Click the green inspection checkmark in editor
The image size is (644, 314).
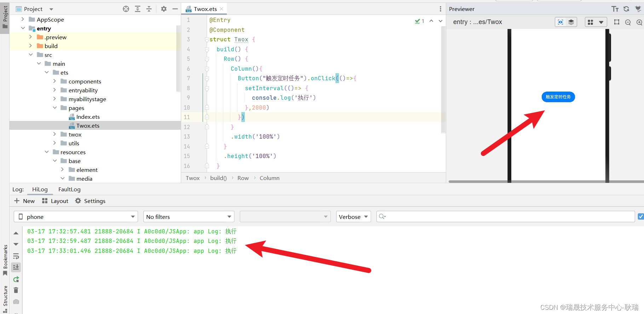(418, 21)
